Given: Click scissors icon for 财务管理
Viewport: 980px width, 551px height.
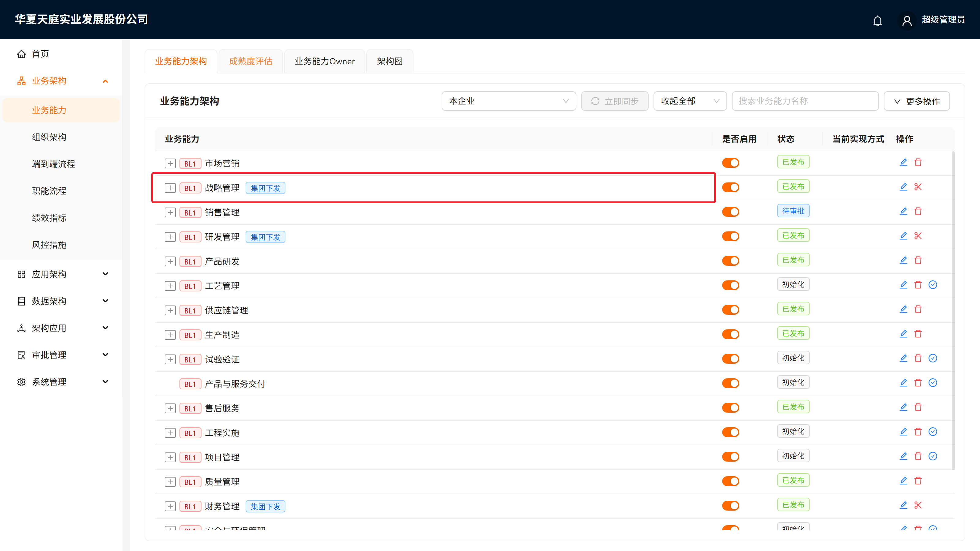Looking at the screenshot, I should coord(918,505).
